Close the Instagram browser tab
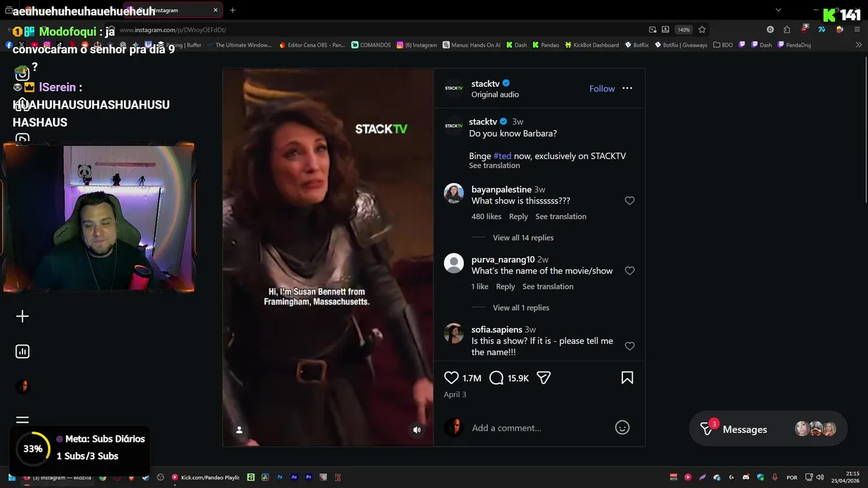Screen dimensions: 868x488 [216, 10]
